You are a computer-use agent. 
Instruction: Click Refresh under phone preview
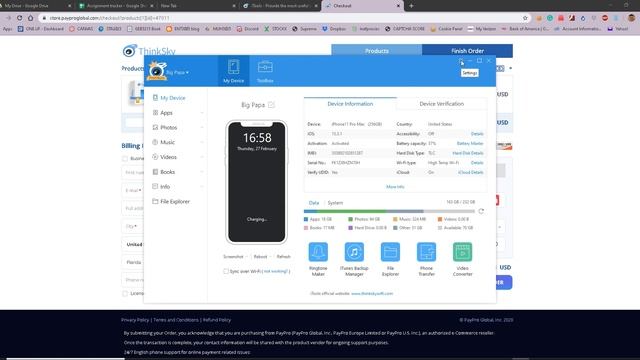click(284, 257)
